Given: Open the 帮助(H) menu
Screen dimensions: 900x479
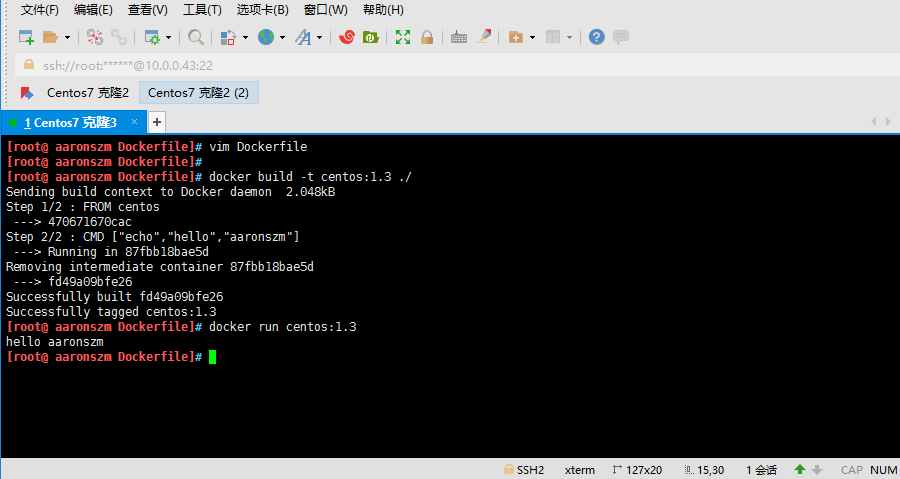Looking at the screenshot, I should 383,10.
